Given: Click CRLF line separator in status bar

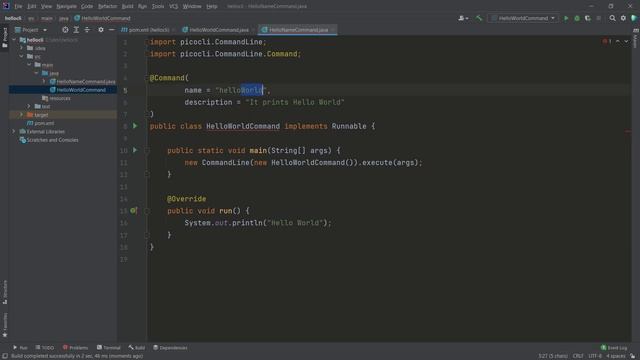Looking at the screenshot, I should tap(578, 356).
